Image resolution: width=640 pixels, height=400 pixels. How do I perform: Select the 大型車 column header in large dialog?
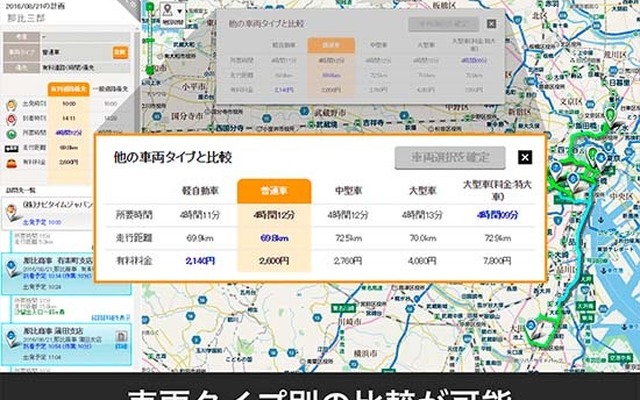(422, 191)
